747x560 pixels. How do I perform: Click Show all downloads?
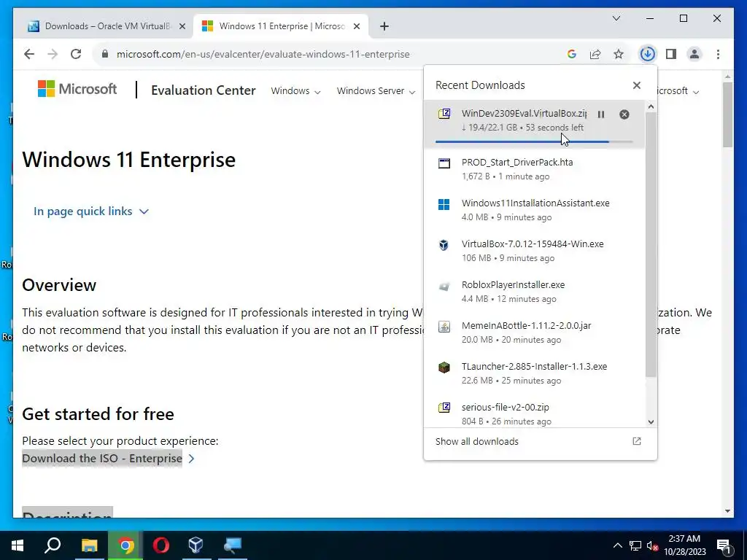[x=477, y=441]
